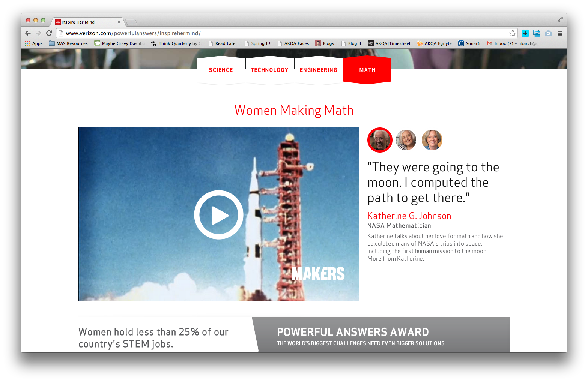Screen dimensions: 588x382
Task: Open the AKQA Faces bookmark
Action: 293,43
